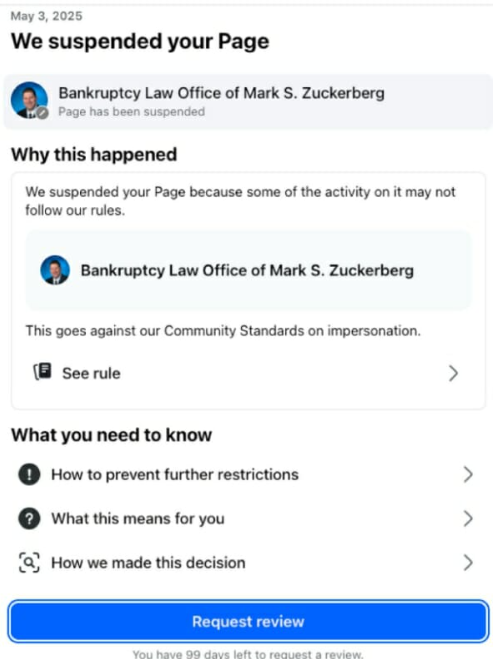This screenshot has width=504, height=659.
Task: Open How we made this decision
Action: pyautogui.click(x=248, y=563)
